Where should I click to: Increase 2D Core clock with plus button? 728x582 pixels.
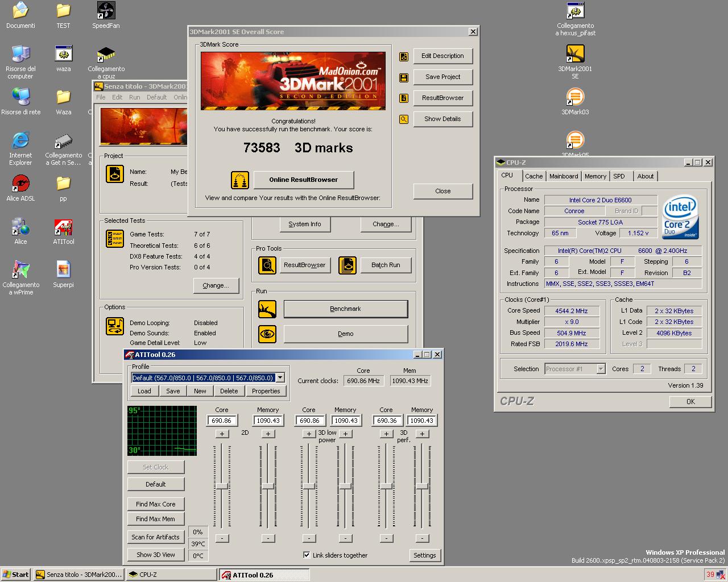(222, 434)
